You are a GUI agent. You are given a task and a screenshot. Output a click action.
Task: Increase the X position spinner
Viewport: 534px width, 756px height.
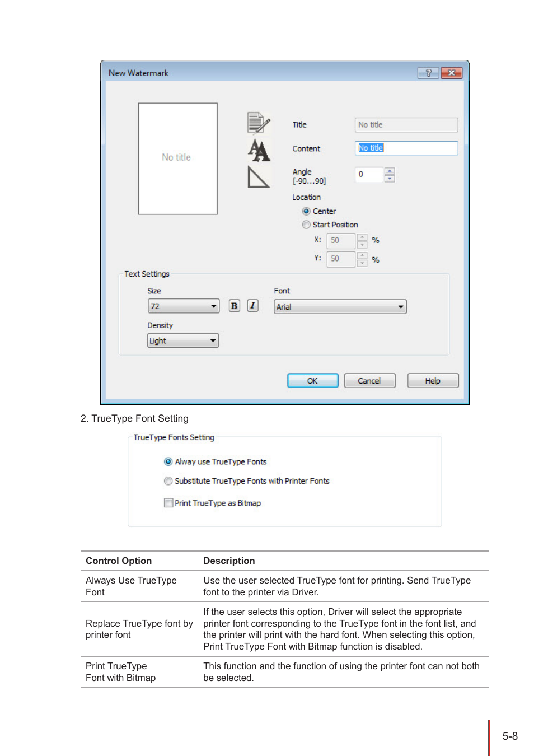(362, 237)
